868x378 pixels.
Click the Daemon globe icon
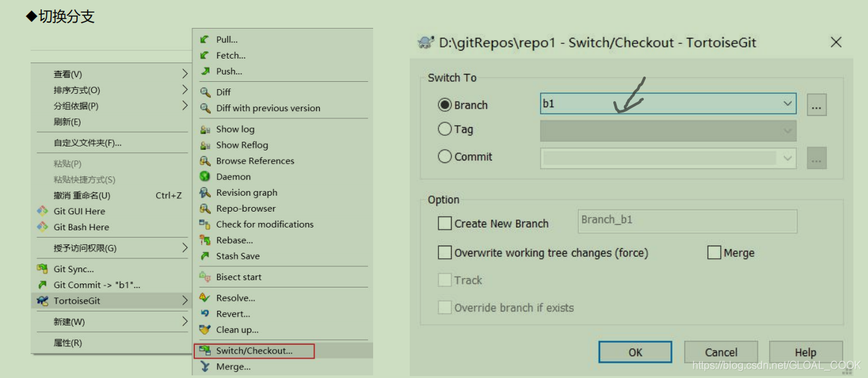[205, 176]
